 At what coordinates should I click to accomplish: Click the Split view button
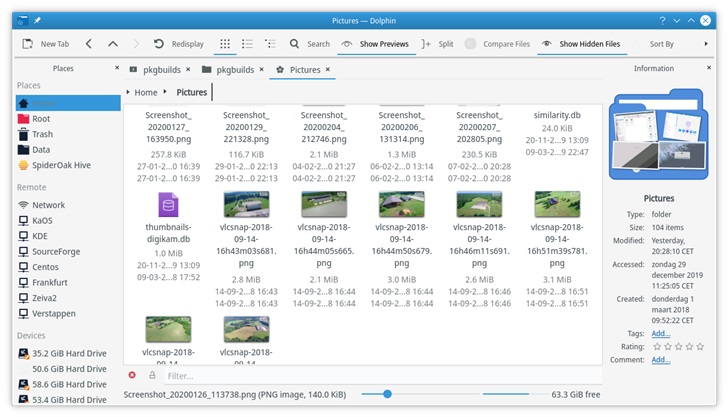click(437, 44)
